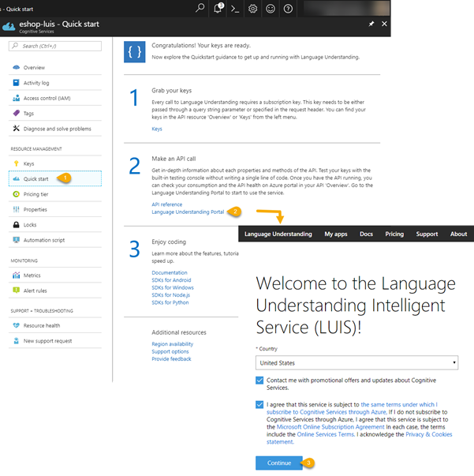Open the Language Understanding nav item
Viewport: 474px width, 476px height.
coord(278,234)
